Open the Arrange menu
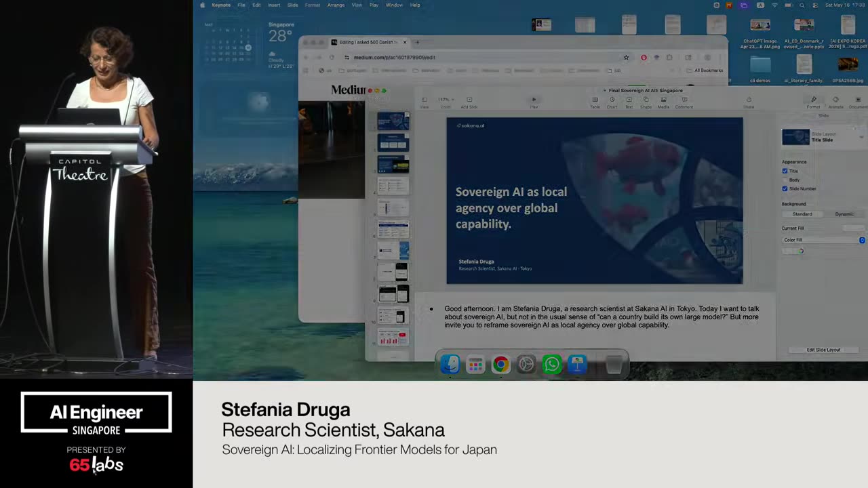This screenshot has height=488, width=868. tap(336, 5)
